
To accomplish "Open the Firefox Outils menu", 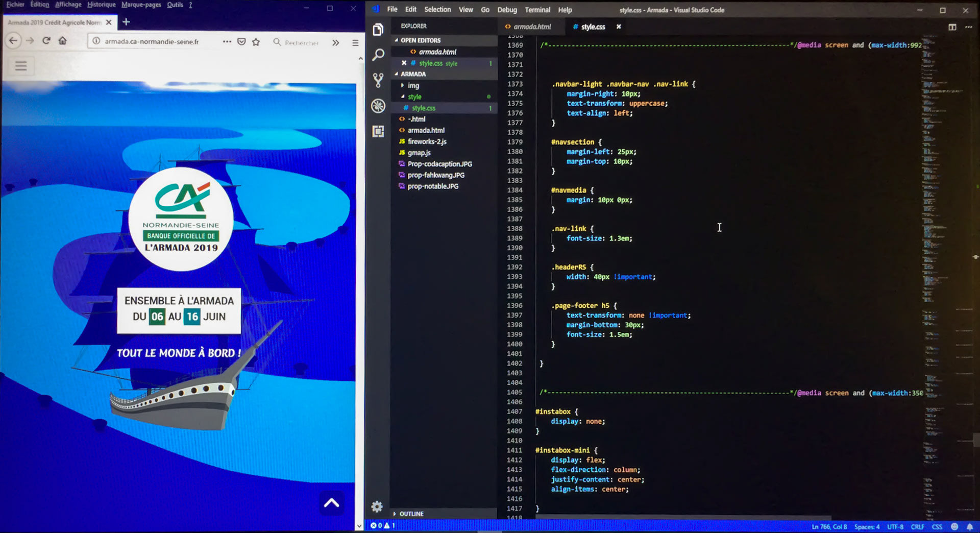I will (x=175, y=5).
